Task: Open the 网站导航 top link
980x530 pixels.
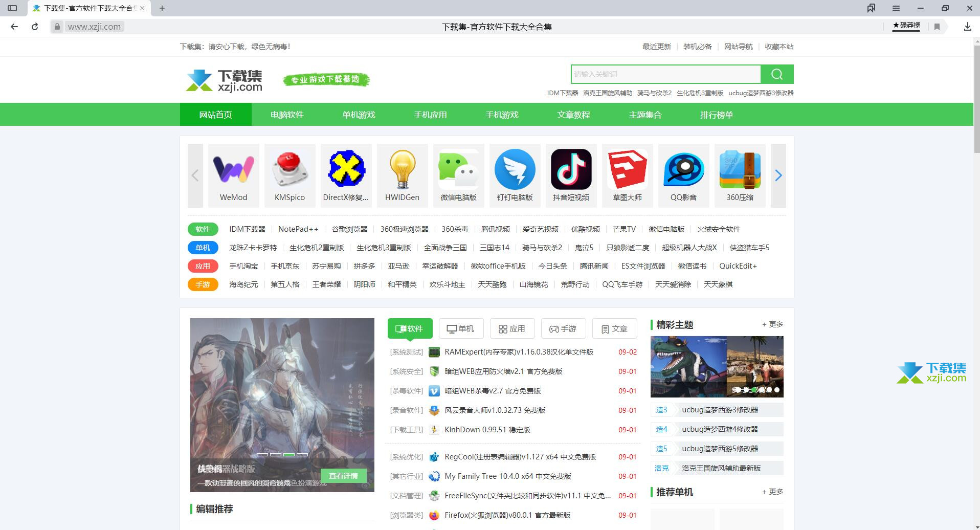Action: 739,47
